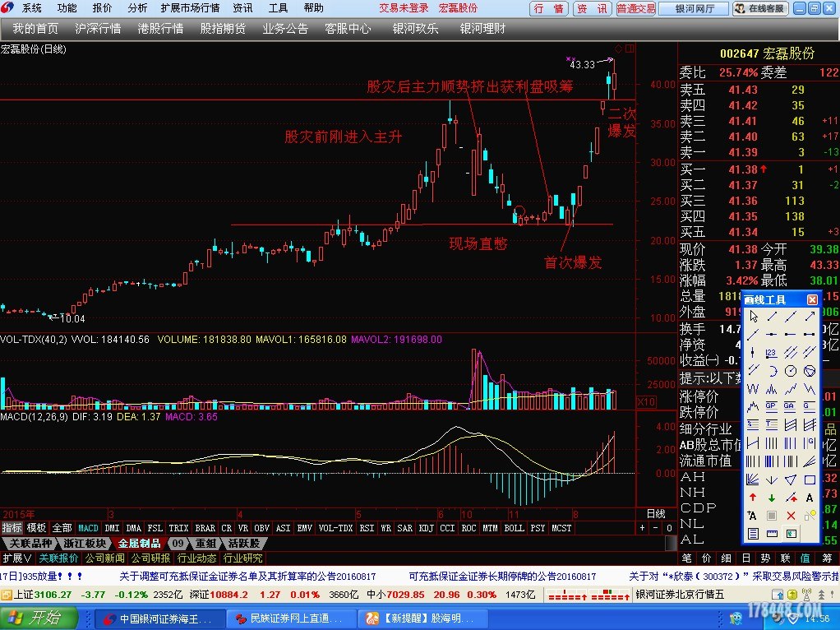Open the 关联品种 tab
The width and height of the screenshot is (840, 630).
point(30,543)
